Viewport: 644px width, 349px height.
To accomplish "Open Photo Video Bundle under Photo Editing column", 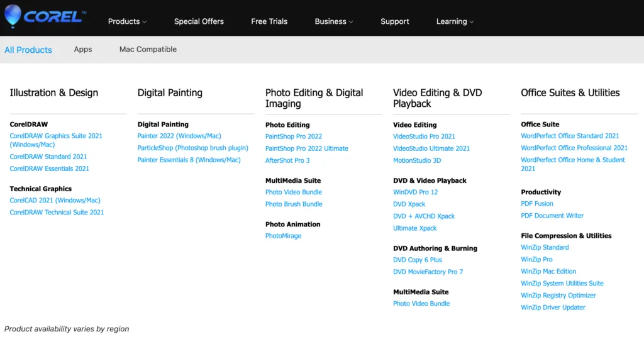I will [294, 192].
